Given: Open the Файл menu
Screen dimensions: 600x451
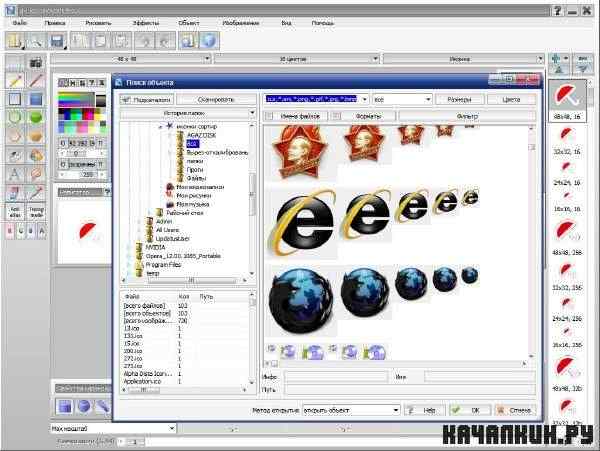Looking at the screenshot, I should tap(20, 23).
